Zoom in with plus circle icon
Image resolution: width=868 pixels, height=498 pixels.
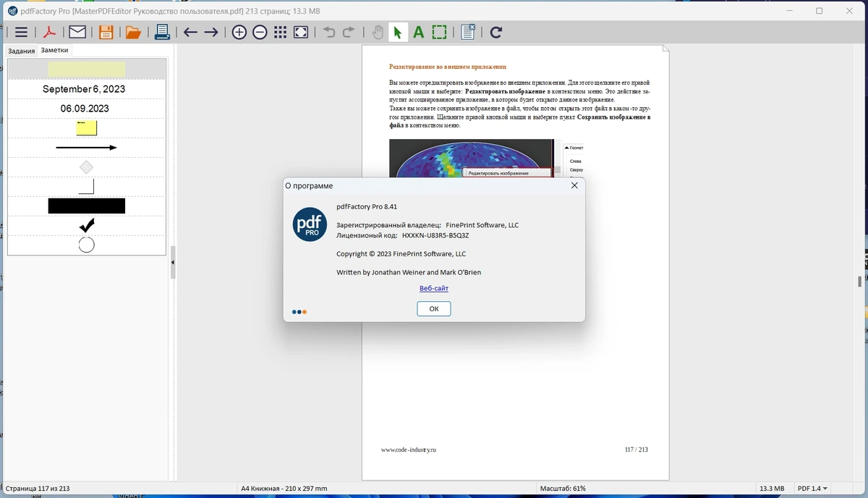pyautogui.click(x=239, y=32)
